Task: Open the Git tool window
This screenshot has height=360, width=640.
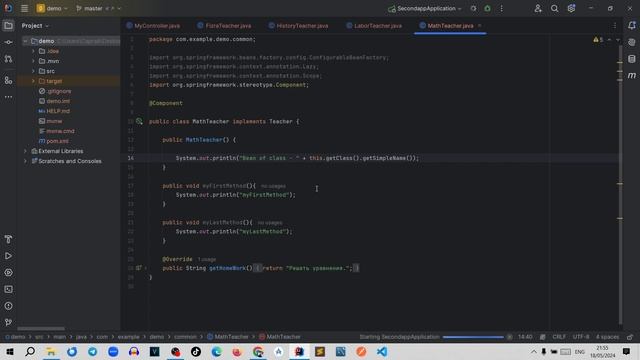Action: (8, 322)
